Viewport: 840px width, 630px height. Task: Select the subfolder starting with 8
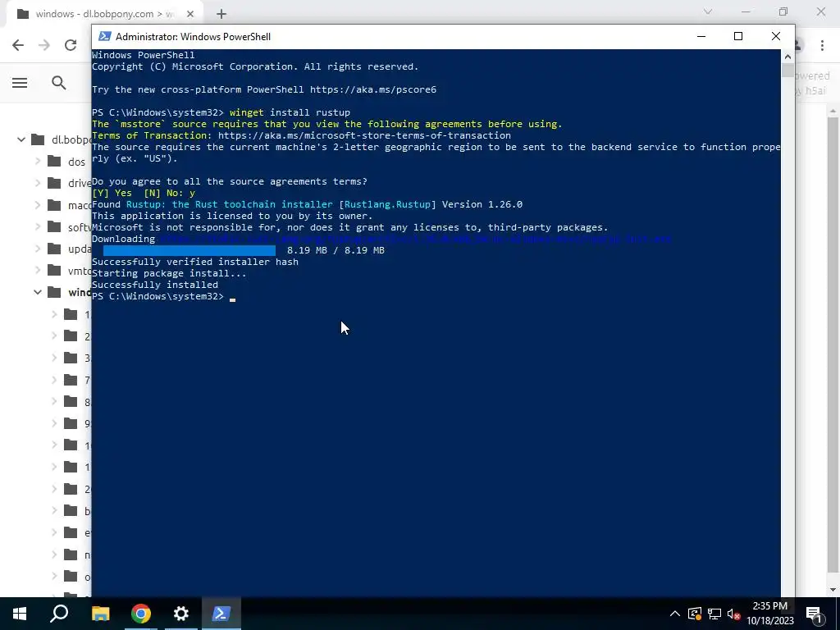point(76,401)
